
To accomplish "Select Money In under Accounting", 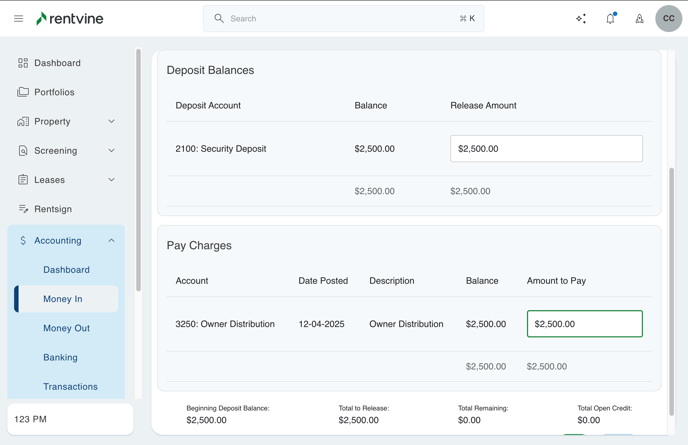I will pyautogui.click(x=63, y=299).
